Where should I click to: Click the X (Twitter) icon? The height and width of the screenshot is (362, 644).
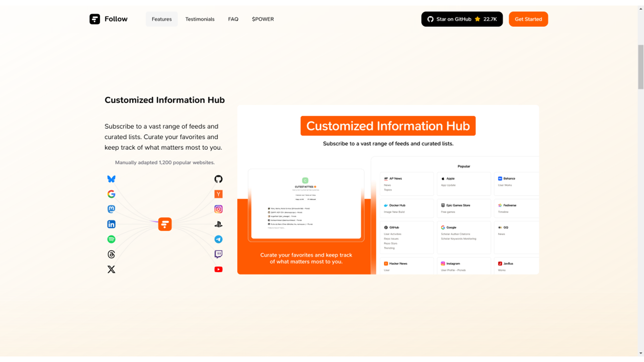[111, 269]
